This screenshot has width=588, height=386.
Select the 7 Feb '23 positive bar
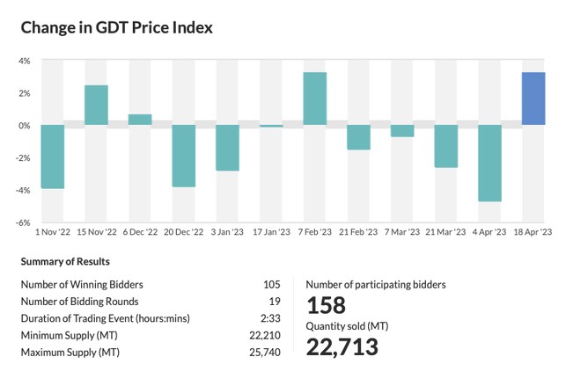pyautogui.click(x=315, y=98)
